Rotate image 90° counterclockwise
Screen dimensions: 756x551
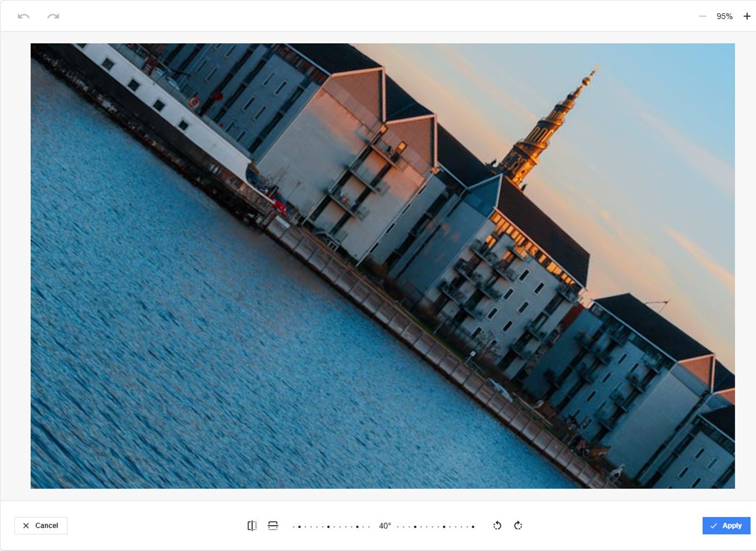[497, 526]
